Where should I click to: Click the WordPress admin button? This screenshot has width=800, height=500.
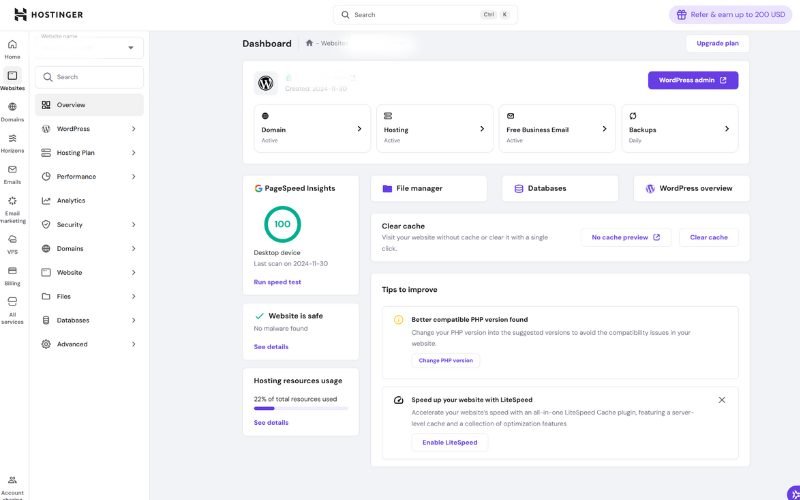pyautogui.click(x=693, y=80)
